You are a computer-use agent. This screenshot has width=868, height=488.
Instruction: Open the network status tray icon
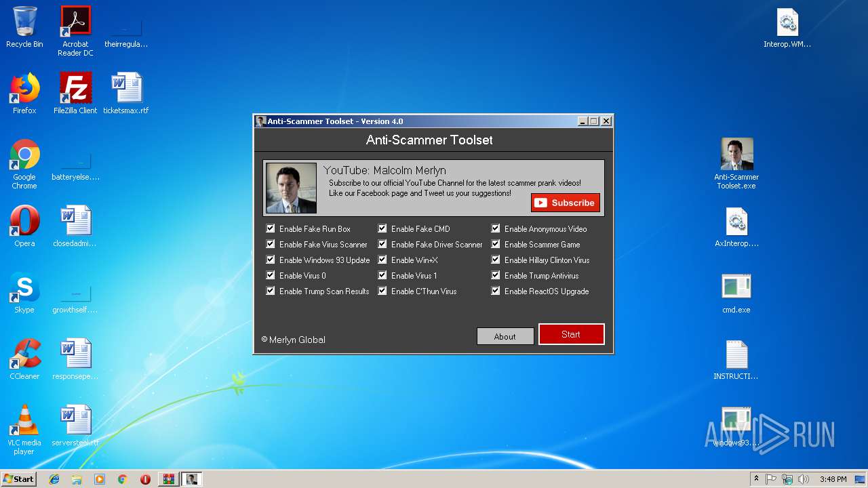click(x=787, y=479)
